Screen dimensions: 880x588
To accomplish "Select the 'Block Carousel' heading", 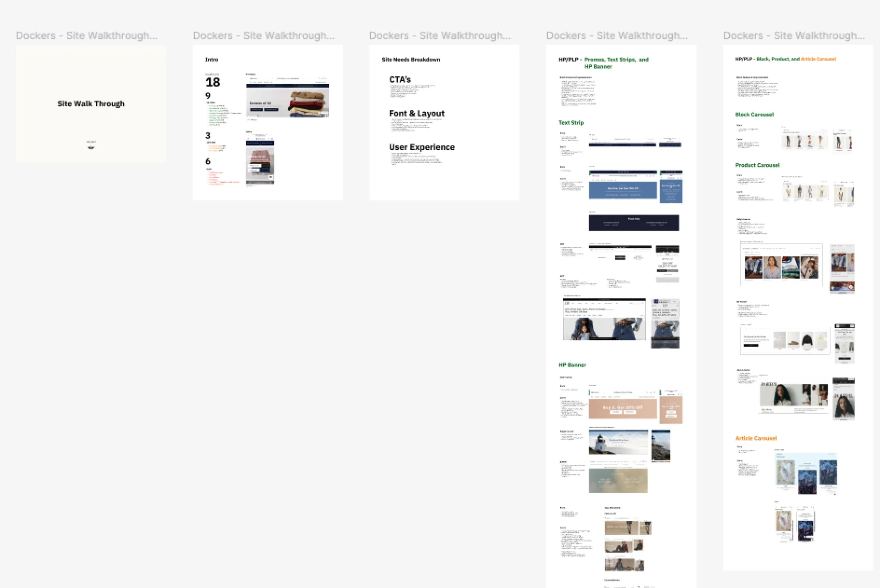I will [754, 114].
